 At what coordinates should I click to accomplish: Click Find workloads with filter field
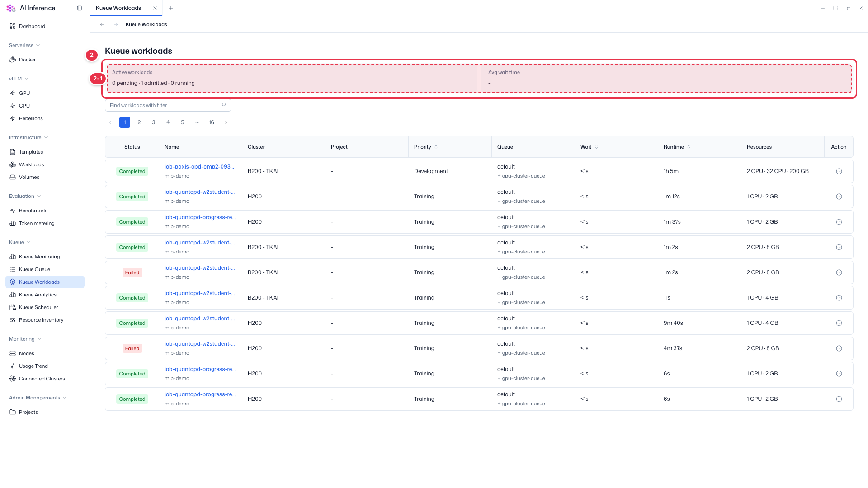[x=168, y=105]
